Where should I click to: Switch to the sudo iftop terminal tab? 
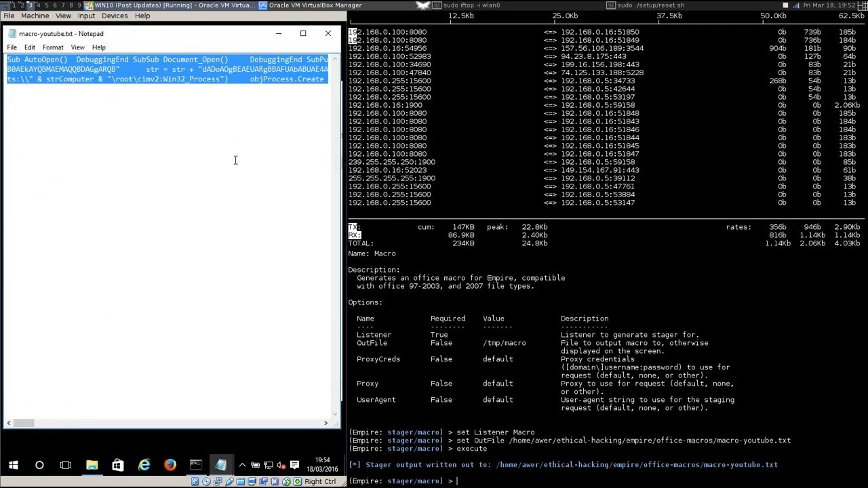[472, 5]
